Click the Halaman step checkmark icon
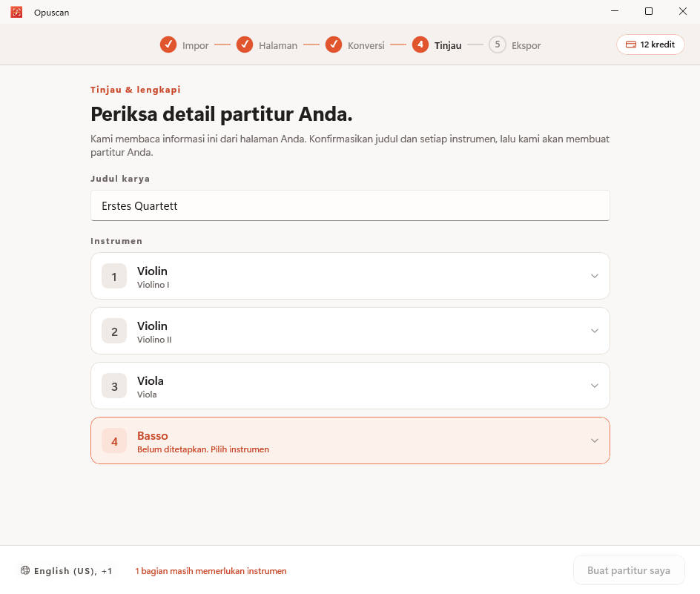700x594 pixels. click(245, 44)
